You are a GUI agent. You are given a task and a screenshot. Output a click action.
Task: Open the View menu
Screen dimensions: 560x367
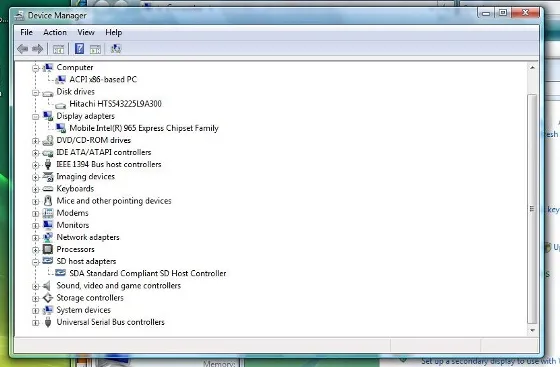(x=86, y=32)
